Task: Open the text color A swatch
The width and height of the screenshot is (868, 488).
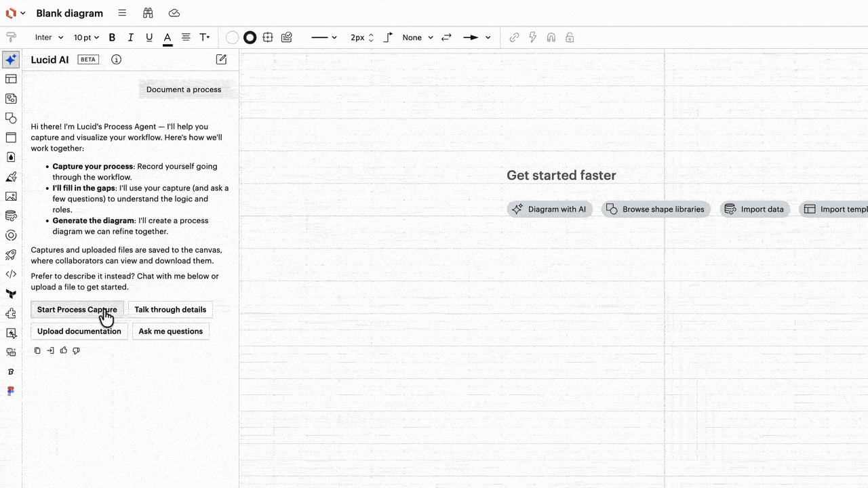Action: point(167,38)
